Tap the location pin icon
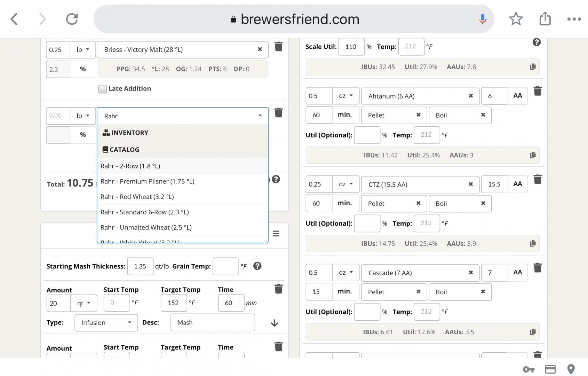Viewport: 588px width, 376px height. (571, 369)
